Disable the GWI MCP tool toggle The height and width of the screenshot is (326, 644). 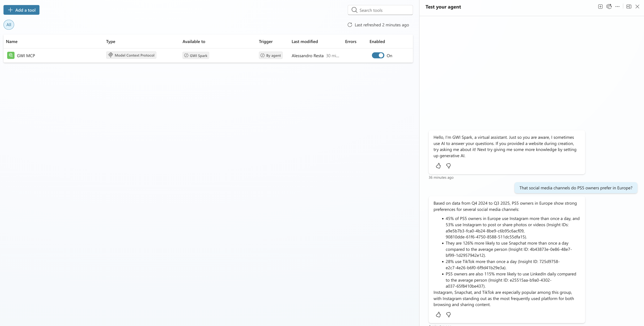pos(378,55)
